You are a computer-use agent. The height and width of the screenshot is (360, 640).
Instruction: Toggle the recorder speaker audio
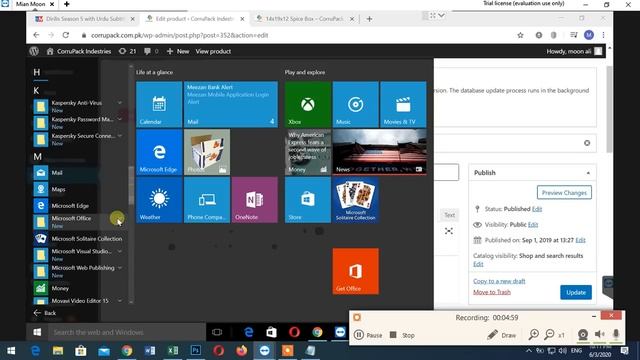click(600, 335)
